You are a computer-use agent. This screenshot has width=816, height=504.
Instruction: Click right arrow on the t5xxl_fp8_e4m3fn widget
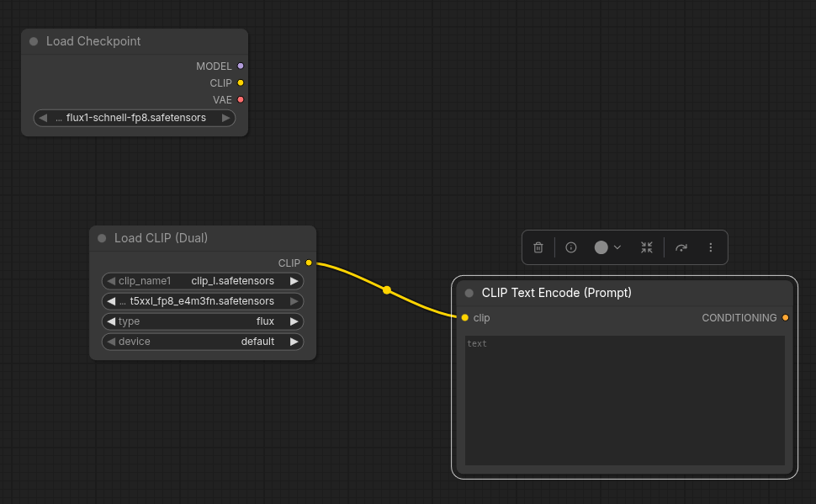[x=294, y=301]
